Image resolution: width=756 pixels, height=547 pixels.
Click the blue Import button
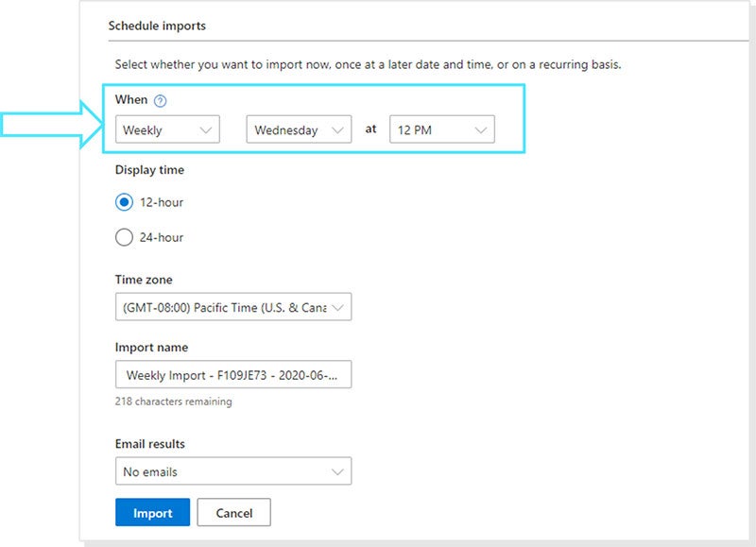tap(152, 512)
